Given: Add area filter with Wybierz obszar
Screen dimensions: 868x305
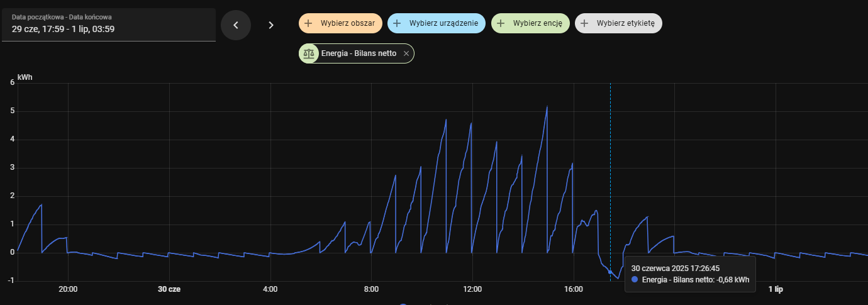Looking at the screenshot, I should click(x=340, y=24).
